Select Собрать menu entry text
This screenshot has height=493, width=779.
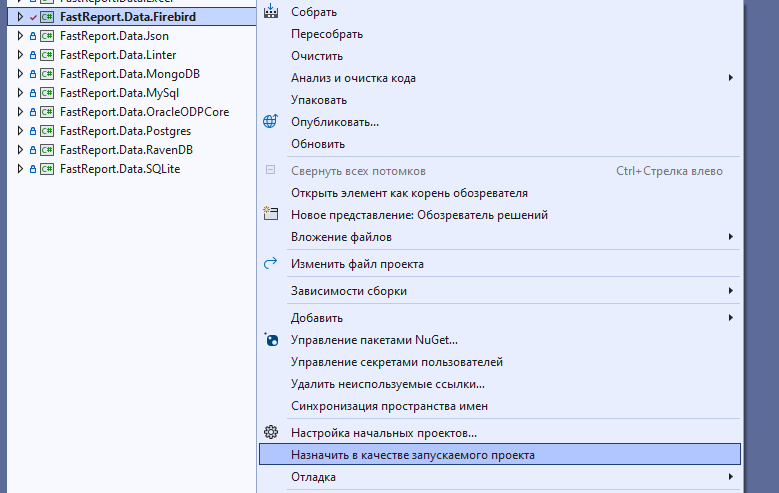pyautogui.click(x=314, y=12)
